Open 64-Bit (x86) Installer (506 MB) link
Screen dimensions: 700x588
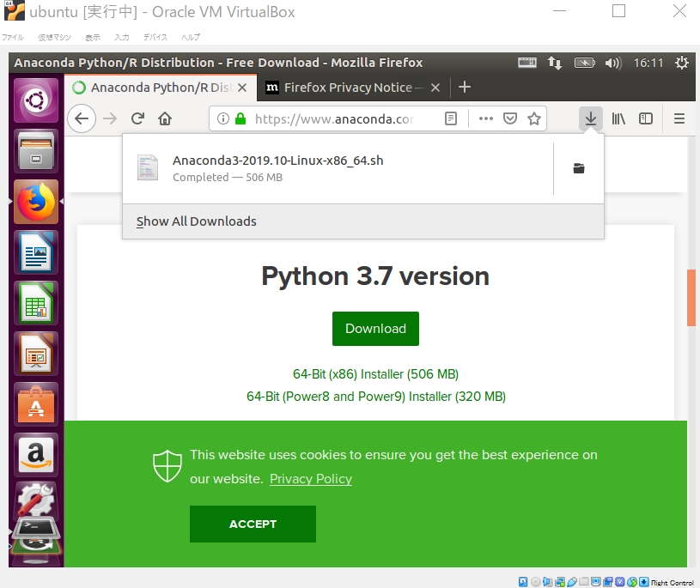coord(375,374)
